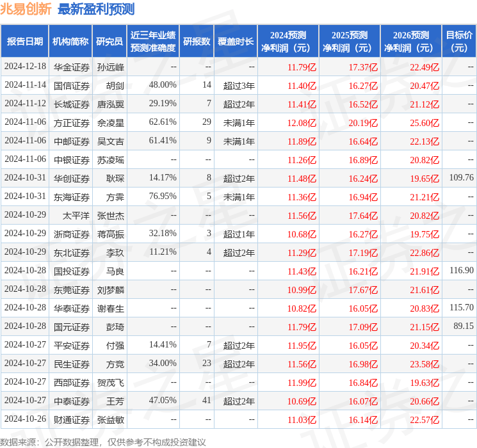Click analyst name 孙远峰
Viewport: 477px width, 448px height.
[110, 67]
